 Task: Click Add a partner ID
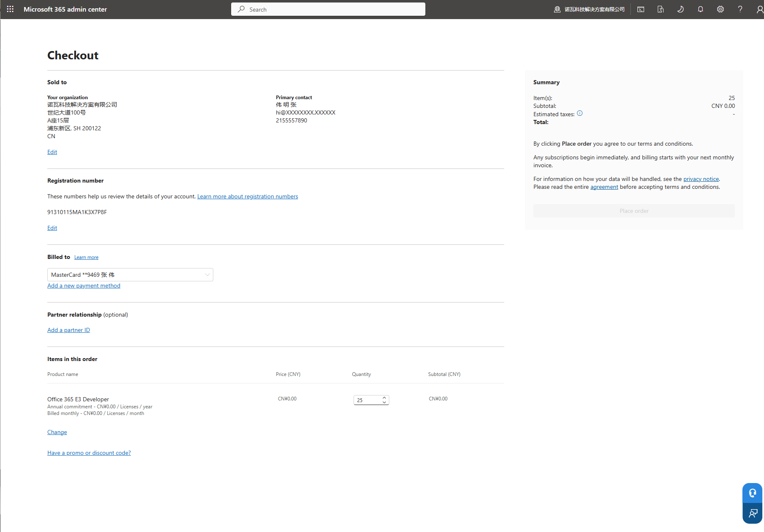point(68,330)
